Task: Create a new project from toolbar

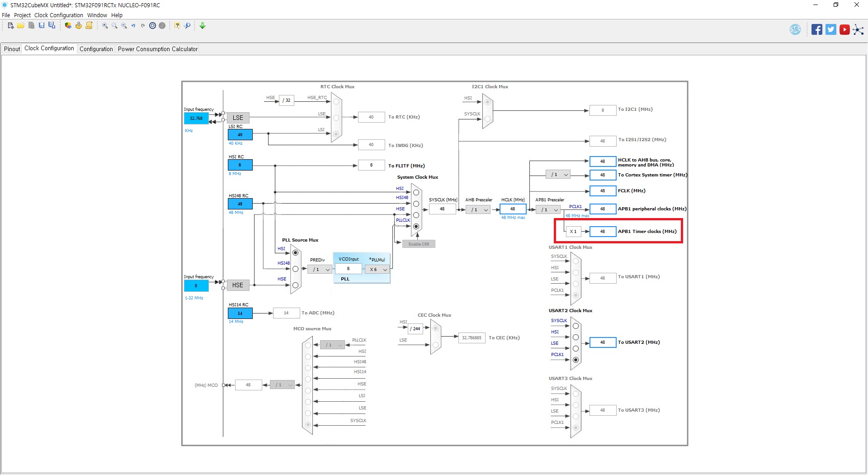Action: point(10,26)
